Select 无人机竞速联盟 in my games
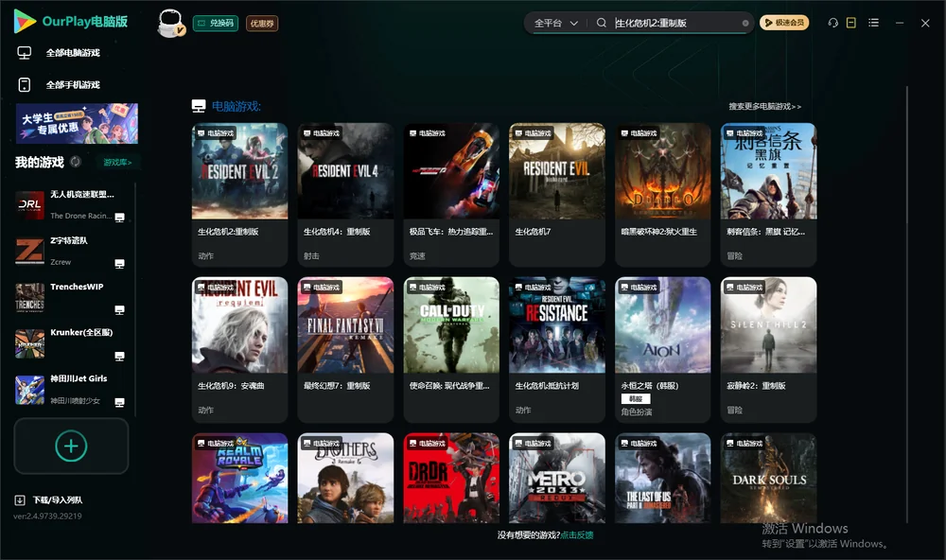The height and width of the screenshot is (560, 946). 71,205
